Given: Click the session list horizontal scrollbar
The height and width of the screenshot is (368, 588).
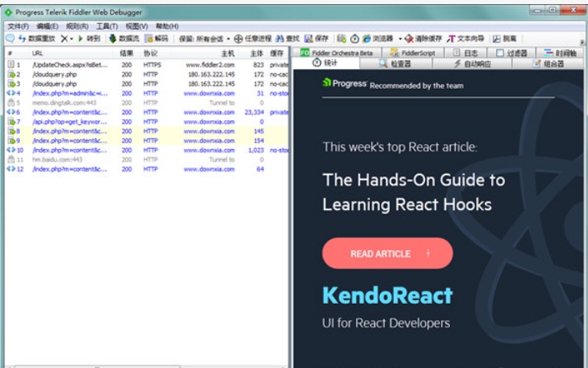Looking at the screenshot, I should [x=98, y=366].
